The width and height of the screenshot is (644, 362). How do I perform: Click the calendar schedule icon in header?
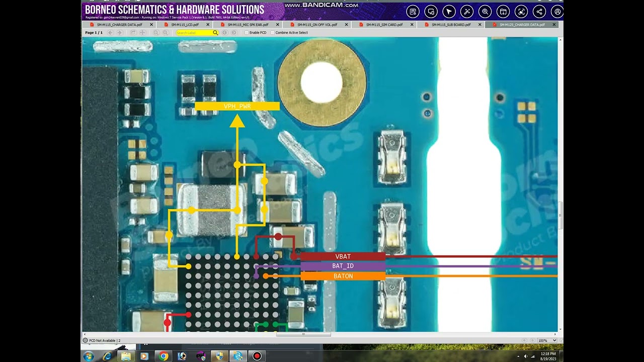coord(503,12)
